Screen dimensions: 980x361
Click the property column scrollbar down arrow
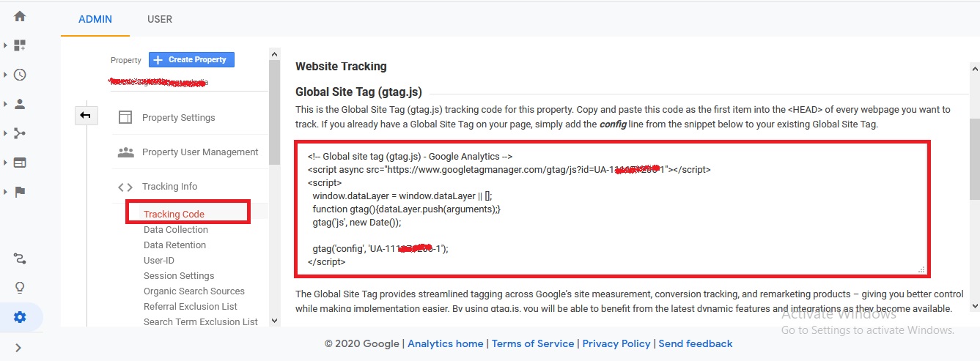coord(274,320)
